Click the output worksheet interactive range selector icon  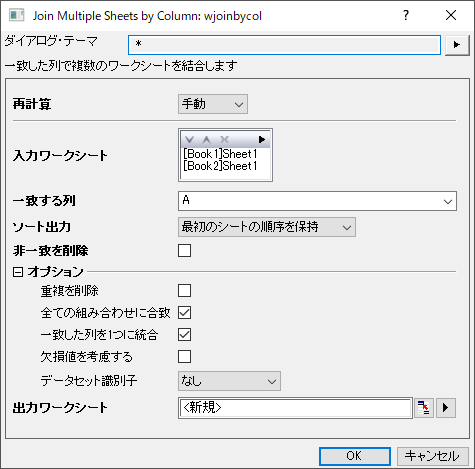point(423,407)
